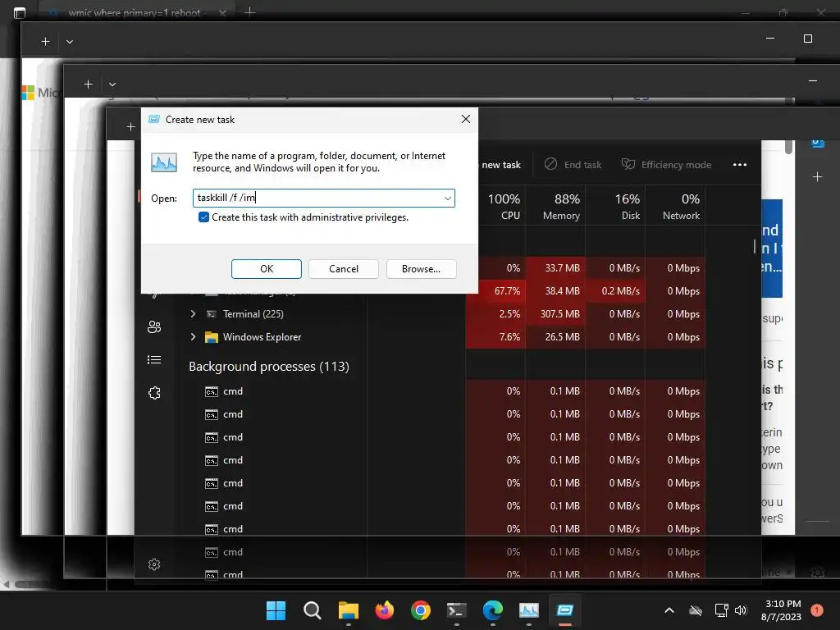Select the wmic where primary=1 reboot tab
Screen dimensions: 840x630
click(137, 12)
